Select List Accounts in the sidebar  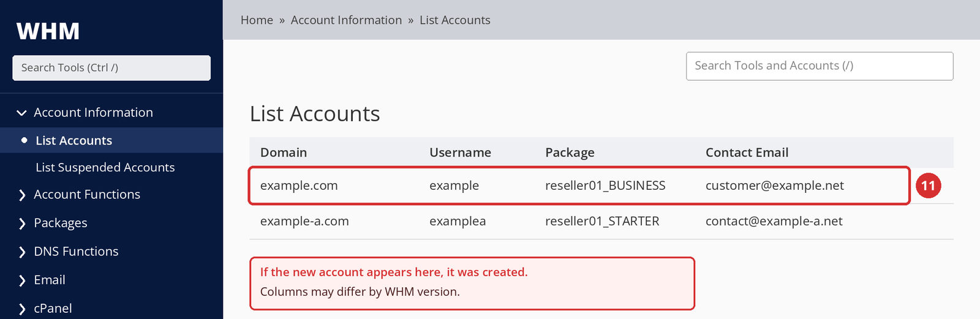click(73, 141)
